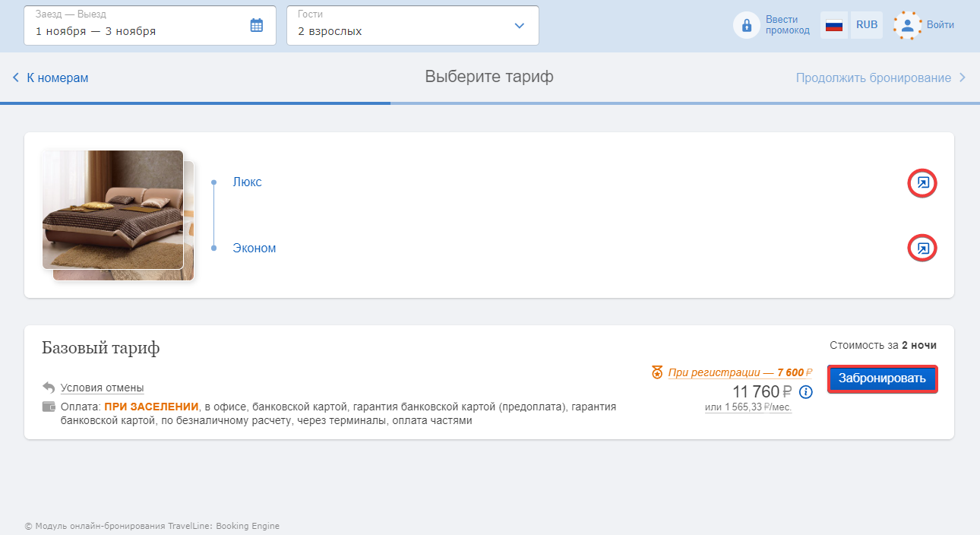Click Войти login link
Screen dimensions: 980x535
point(940,25)
